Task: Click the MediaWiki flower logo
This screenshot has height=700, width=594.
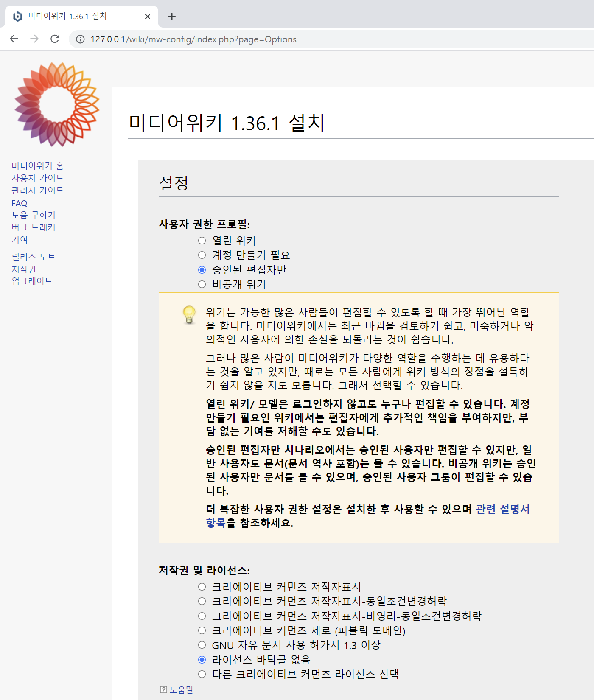Action: pyautogui.click(x=57, y=104)
